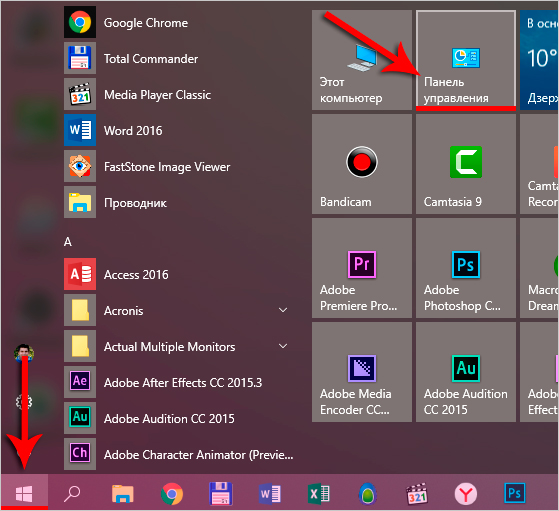Open the Adobe Media Encoder CC tile
This screenshot has width=559, height=511.
(x=362, y=372)
